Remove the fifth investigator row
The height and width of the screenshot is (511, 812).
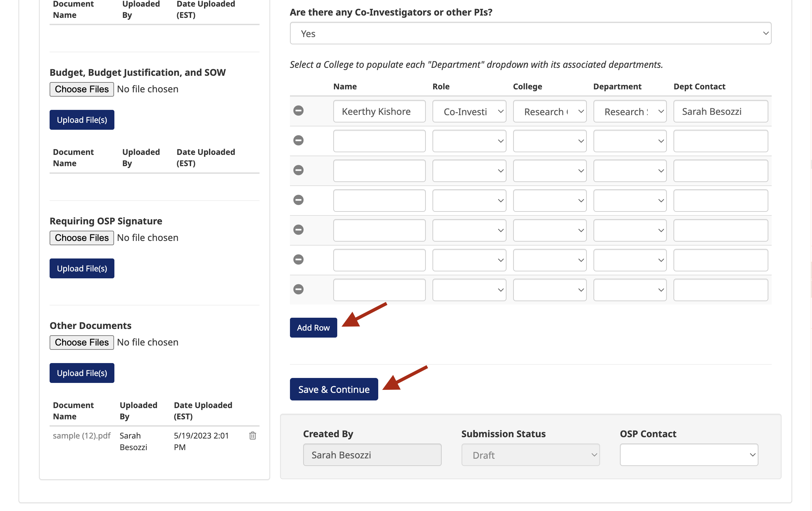click(298, 230)
